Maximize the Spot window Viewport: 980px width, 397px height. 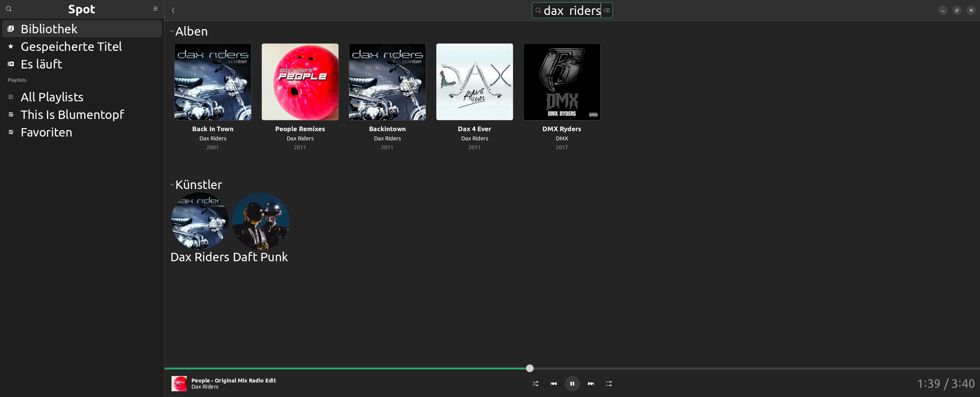pyautogui.click(x=957, y=10)
